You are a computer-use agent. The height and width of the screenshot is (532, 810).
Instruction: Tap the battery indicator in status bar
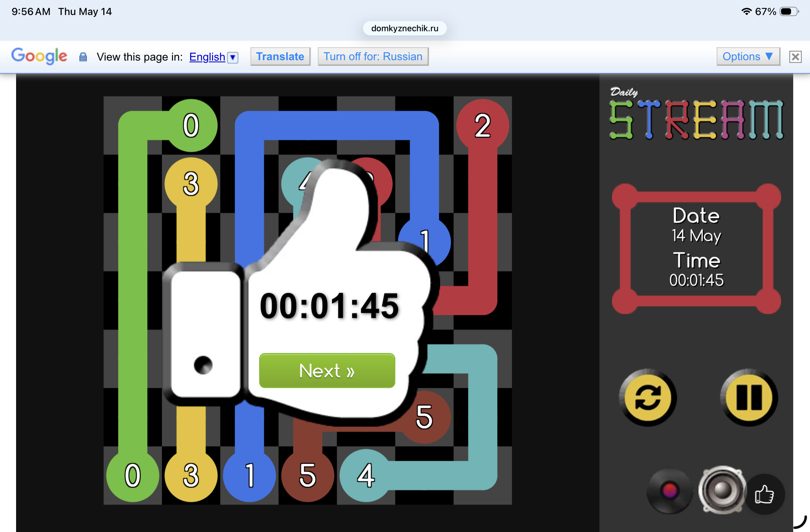(789, 11)
